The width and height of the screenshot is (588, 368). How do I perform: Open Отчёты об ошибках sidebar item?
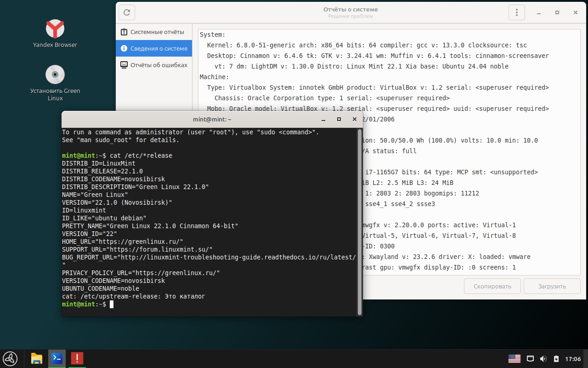pyautogui.click(x=154, y=65)
